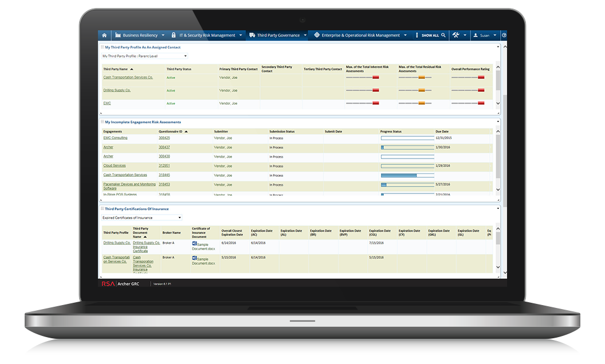Click SHOW ALL in the navigation bar
The width and height of the screenshot is (605, 364).
coord(430,35)
